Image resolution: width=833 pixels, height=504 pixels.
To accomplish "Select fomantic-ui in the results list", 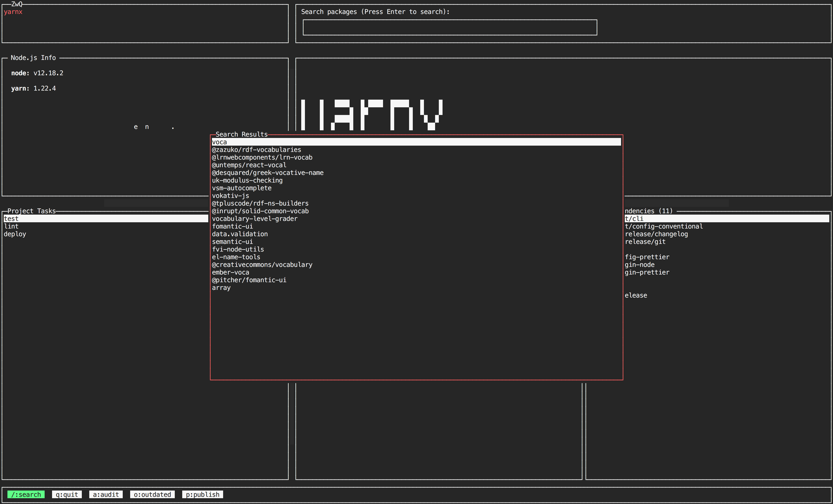I will (x=232, y=226).
